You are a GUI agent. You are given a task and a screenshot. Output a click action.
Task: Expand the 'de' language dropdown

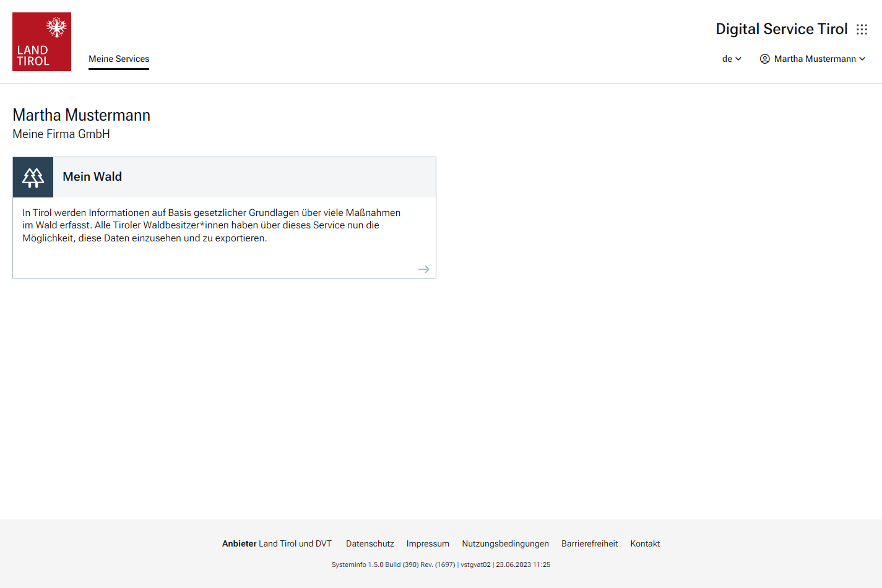(732, 59)
